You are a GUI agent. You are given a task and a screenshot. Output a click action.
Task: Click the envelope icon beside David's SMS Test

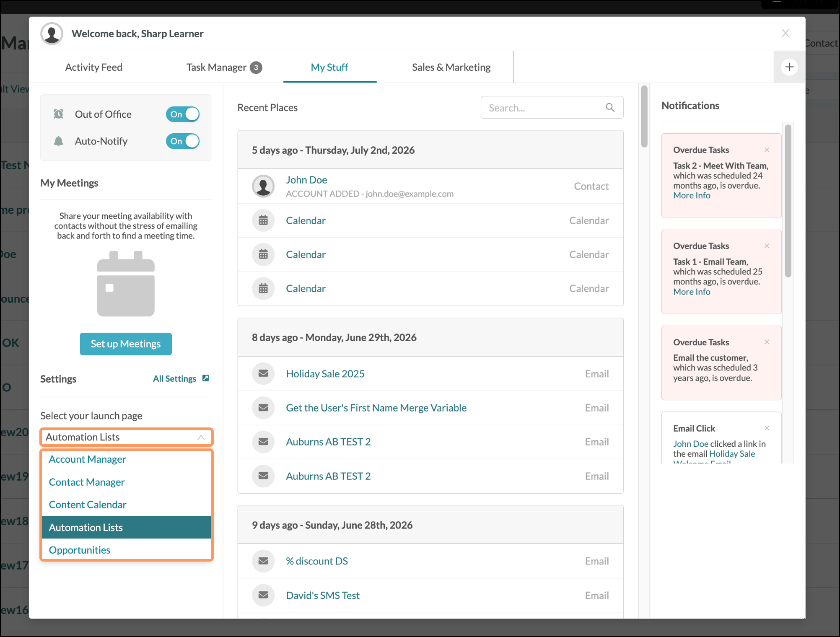263,595
